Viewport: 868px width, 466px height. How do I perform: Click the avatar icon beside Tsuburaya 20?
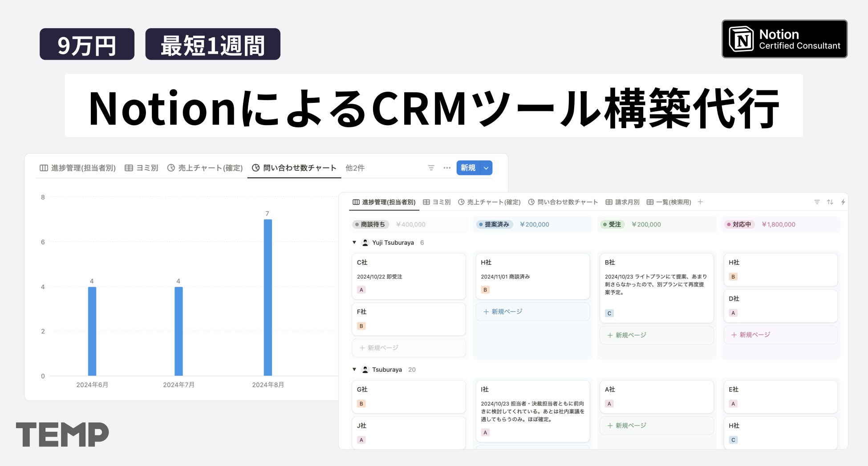click(x=365, y=369)
